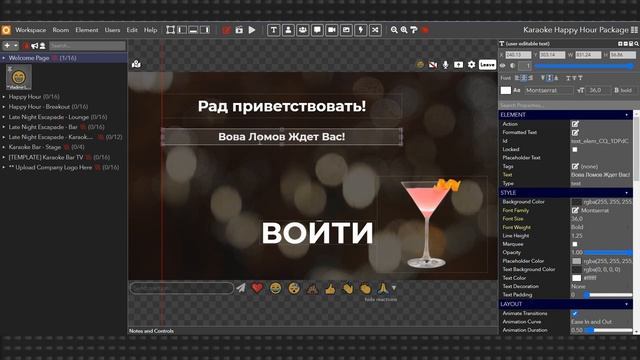Image resolution: width=640 pixels, height=360 pixels.
Task: Open the Help menu
Action: click(x=150, y=30)
